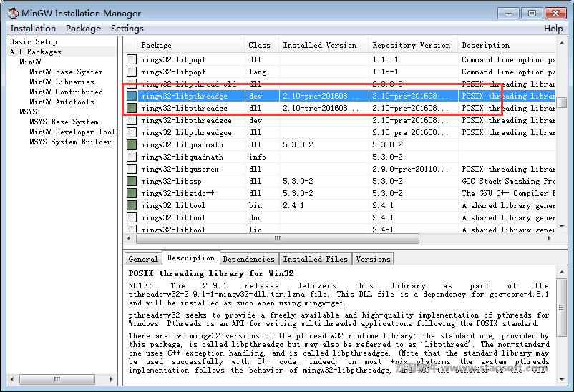
Task: Click the left tree horizontal scrollbar thumb
Action: pyautogui.click(x=57, y=379)
